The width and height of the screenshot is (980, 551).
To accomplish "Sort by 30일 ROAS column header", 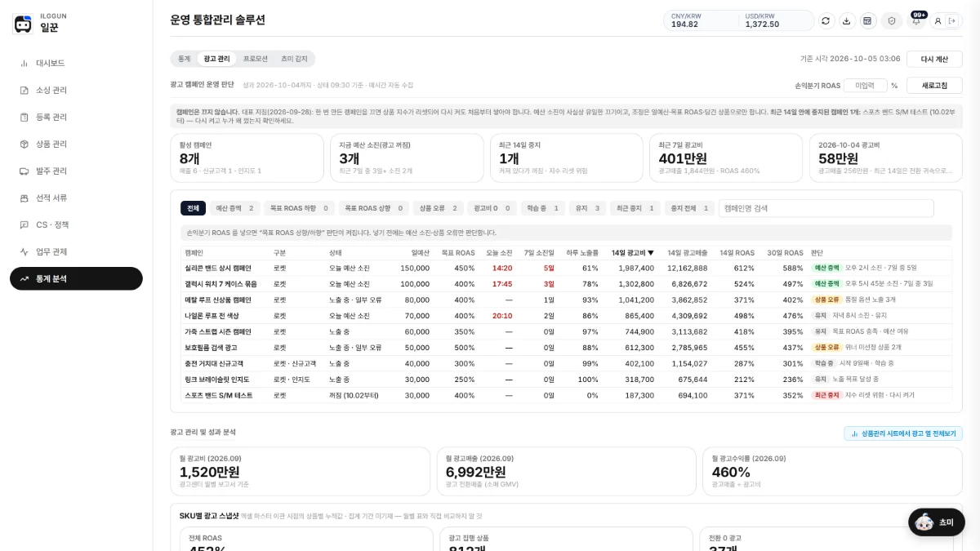I will coord(785,253).
